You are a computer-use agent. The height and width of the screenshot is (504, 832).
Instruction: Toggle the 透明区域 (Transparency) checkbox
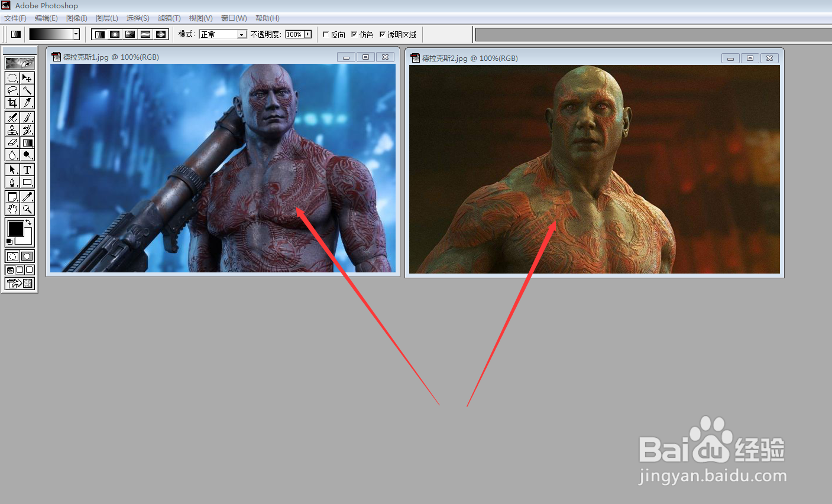coord(383,34)
